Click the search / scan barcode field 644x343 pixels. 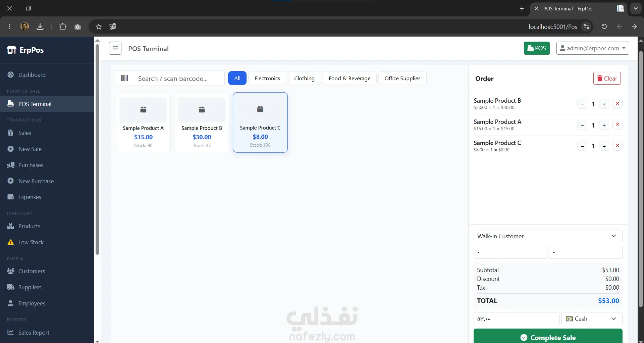coord(179,78)
